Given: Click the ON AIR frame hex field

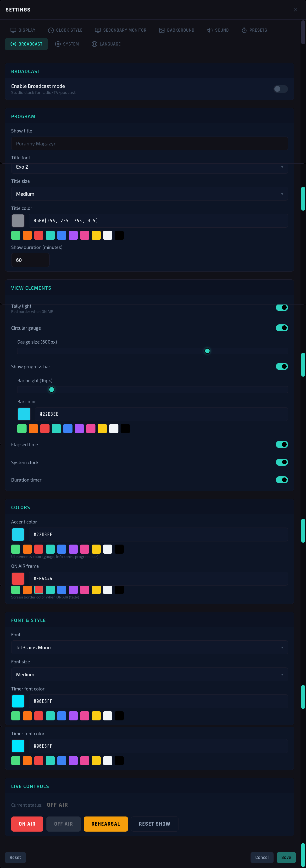Looking at the screenshot, I should click(x=158, y=579).
